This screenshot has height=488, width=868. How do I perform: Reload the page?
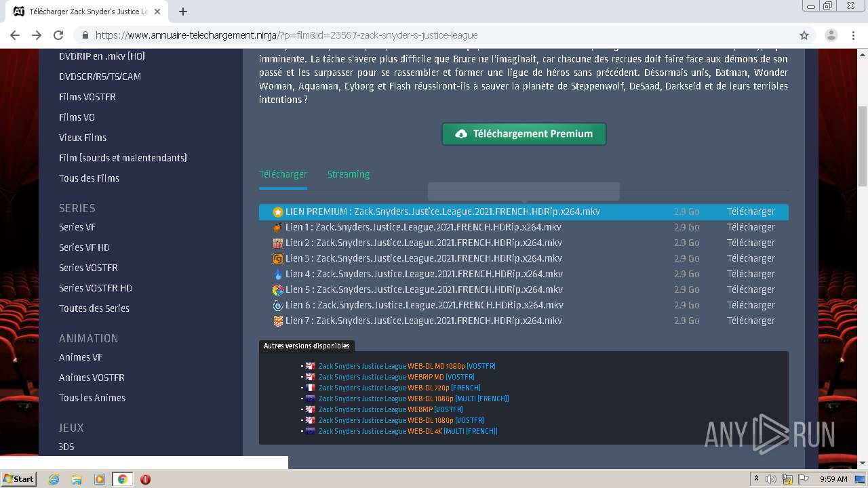coord(58,35)
